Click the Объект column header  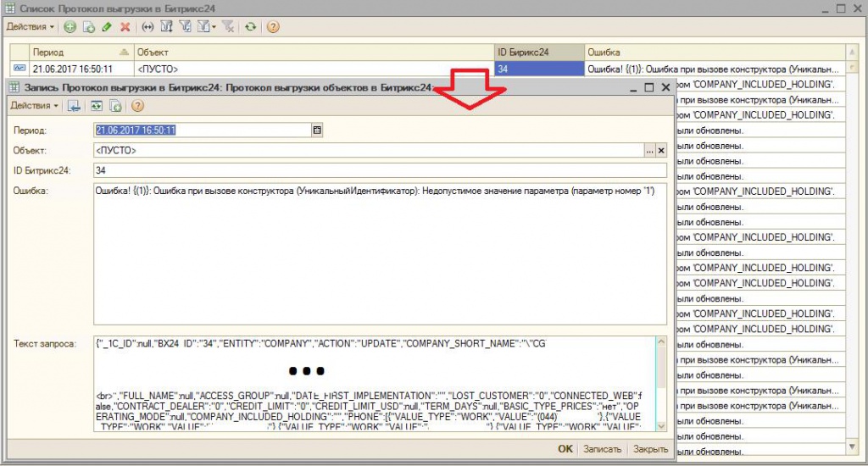click(x=314, y=52)
